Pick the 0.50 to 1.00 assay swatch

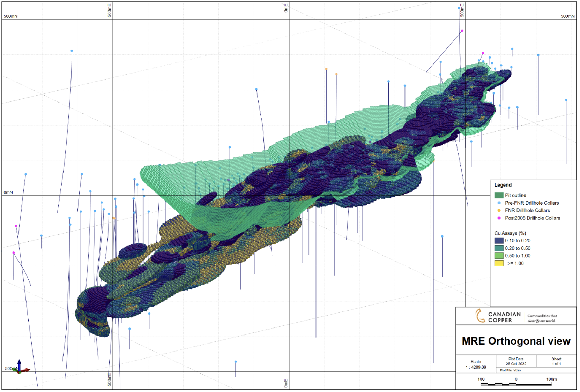(x=499, y=256)
